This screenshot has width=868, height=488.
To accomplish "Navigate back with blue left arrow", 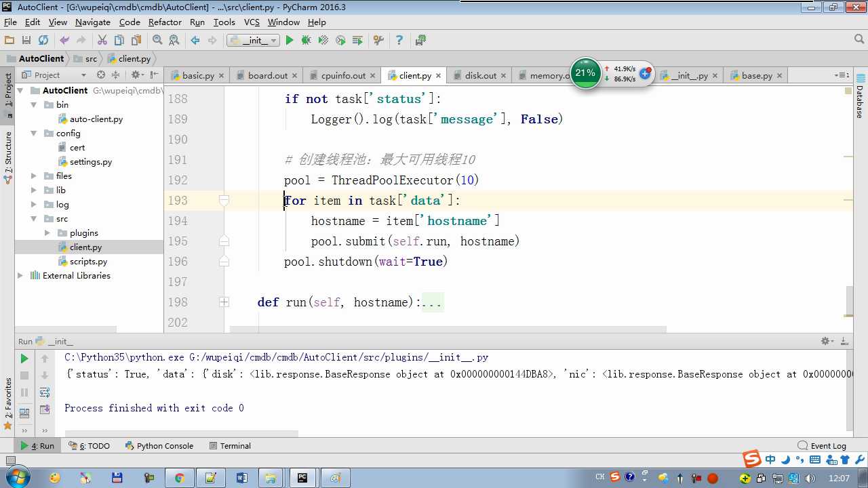I will pos(195,41).
